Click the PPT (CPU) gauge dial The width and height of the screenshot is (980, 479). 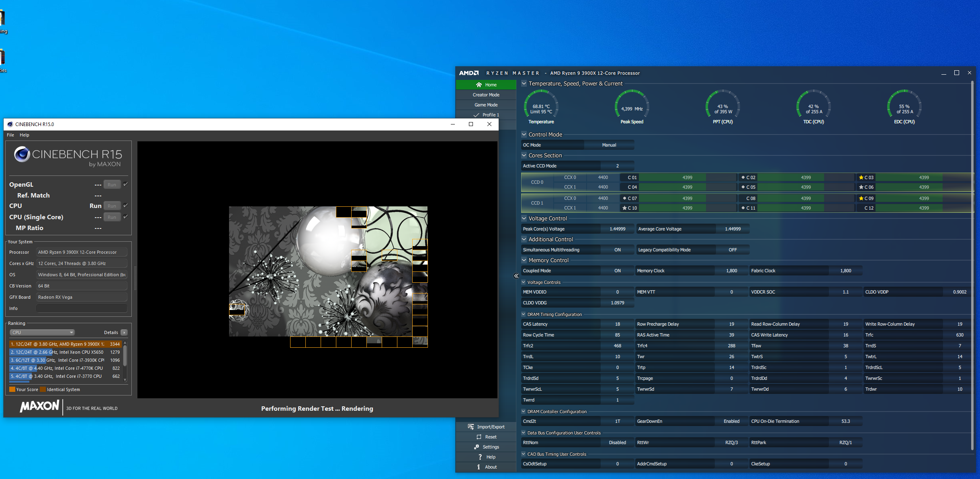pyautogui.click(x=723, y=104)
